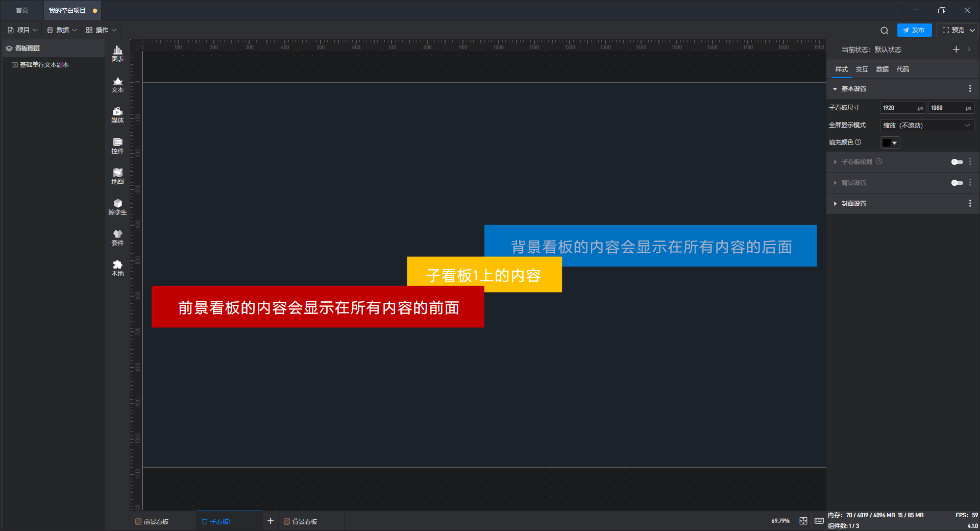Open more options for 子看板轮播
980x531 pixels.
tap(970, 162)
